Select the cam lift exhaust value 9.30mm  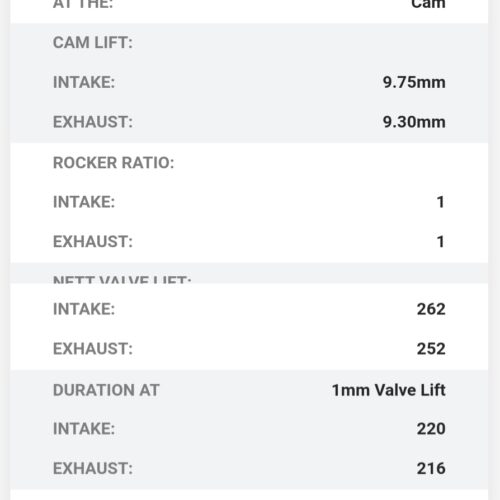coord(414,122)
